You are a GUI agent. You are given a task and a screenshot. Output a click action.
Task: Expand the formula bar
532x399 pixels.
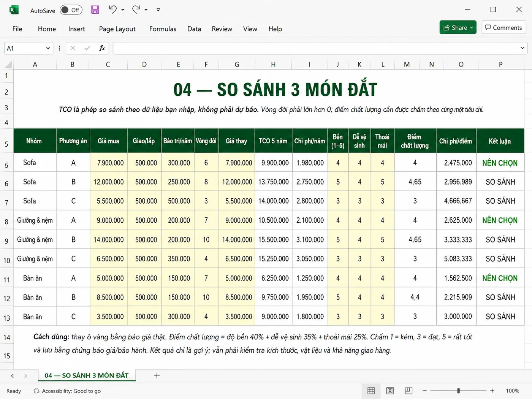tap(522, 48)
